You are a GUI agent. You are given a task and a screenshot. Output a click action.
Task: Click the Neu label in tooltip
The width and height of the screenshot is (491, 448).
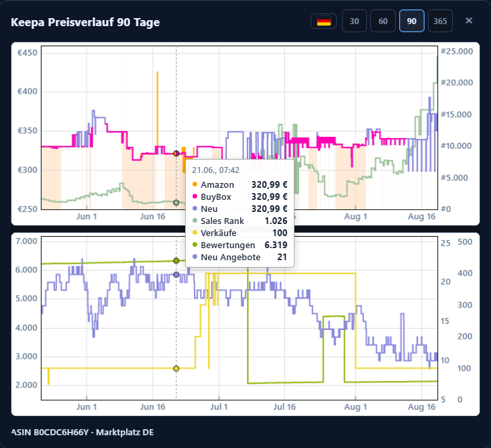pos(209,209)
